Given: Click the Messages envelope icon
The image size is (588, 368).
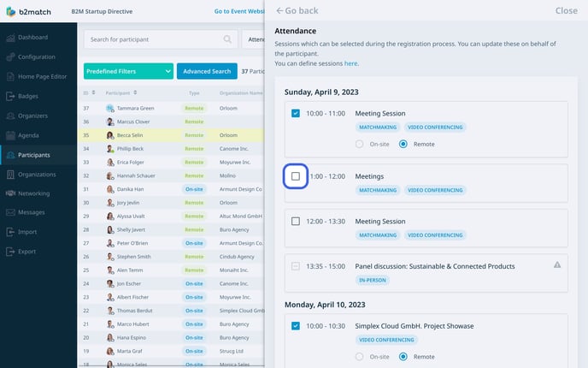Looking at the screenshot, I should coord(10,212).
